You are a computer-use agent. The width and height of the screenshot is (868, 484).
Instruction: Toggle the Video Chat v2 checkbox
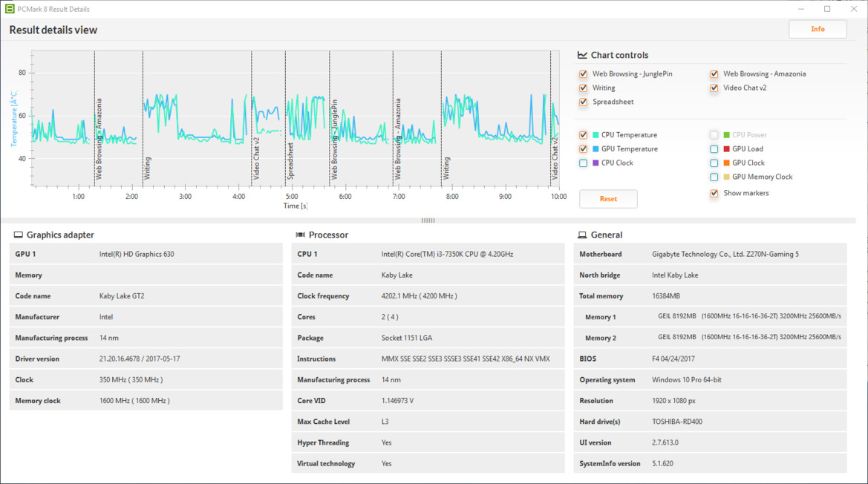pyautogui.click(x=714, y=88)
